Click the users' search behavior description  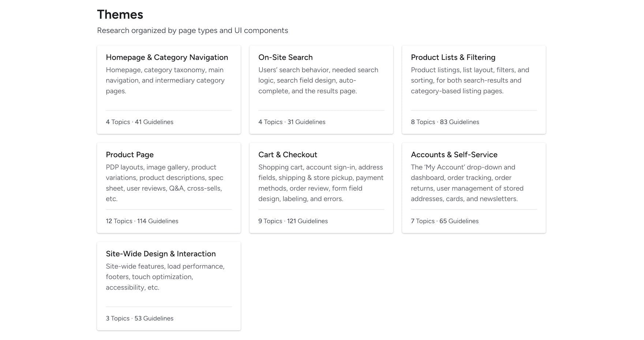(318, 80)
